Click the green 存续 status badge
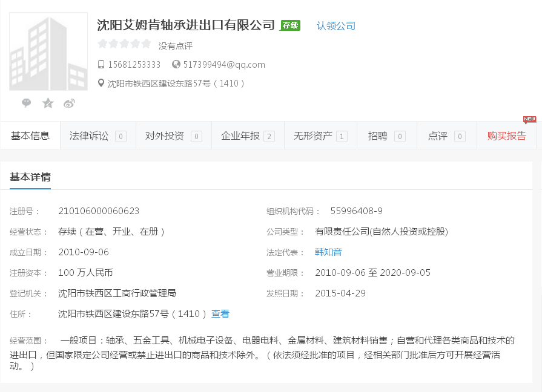This screenshot has width=542, height=392. click(x=290, y=25)
